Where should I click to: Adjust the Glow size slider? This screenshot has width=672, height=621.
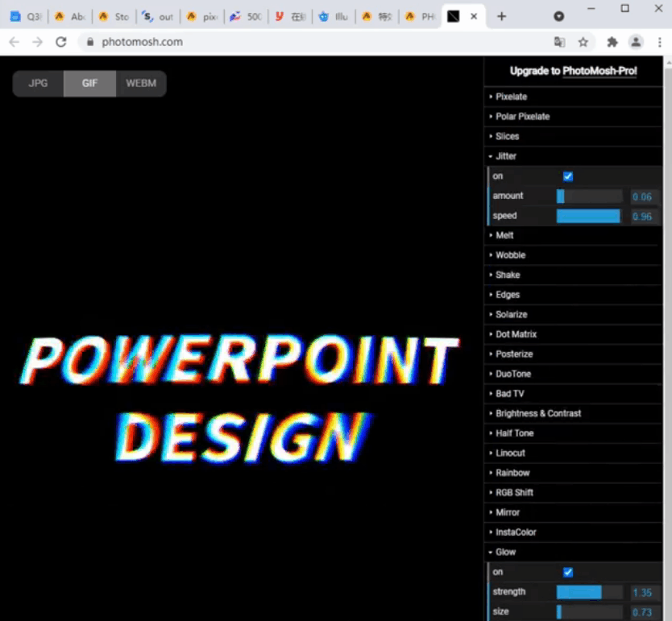click(x=589, y=611)
